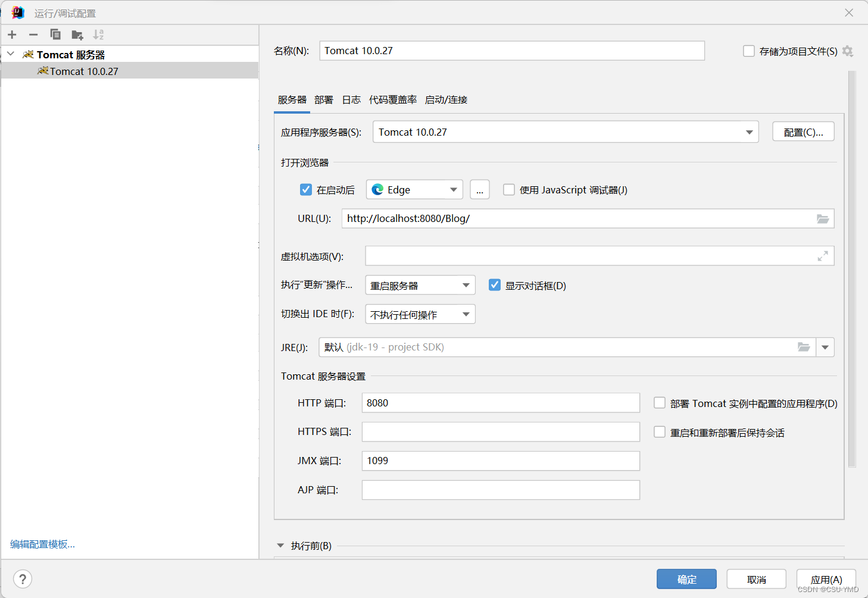Open the 不执行任何操作 frame deactivation dropdown
868x598 pixels.
coord(420,314)
